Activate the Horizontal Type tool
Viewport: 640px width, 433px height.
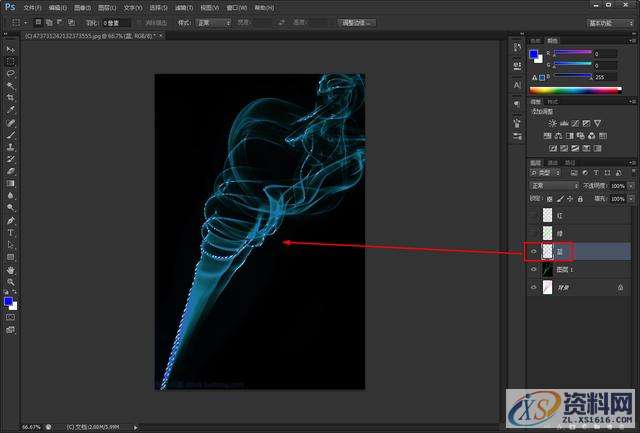11,232
